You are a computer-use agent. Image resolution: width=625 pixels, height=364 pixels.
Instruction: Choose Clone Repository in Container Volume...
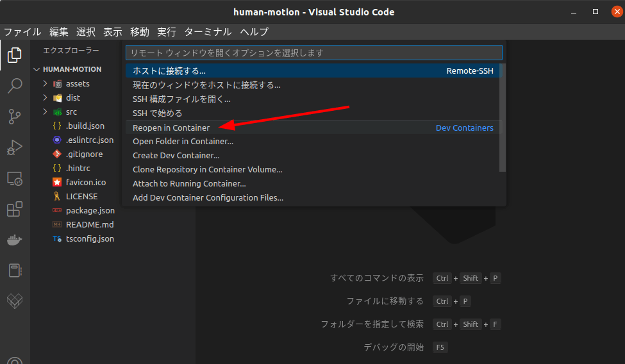pos(313,169)
